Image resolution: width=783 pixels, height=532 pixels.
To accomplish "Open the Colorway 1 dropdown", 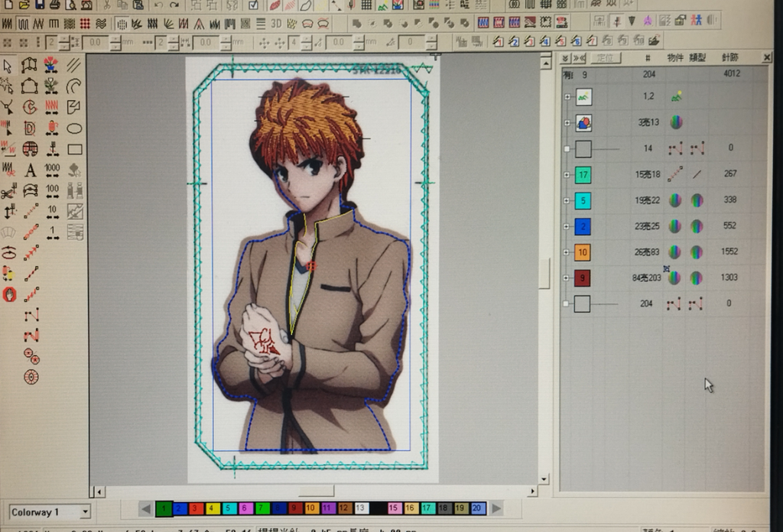I will pos(85,511).
